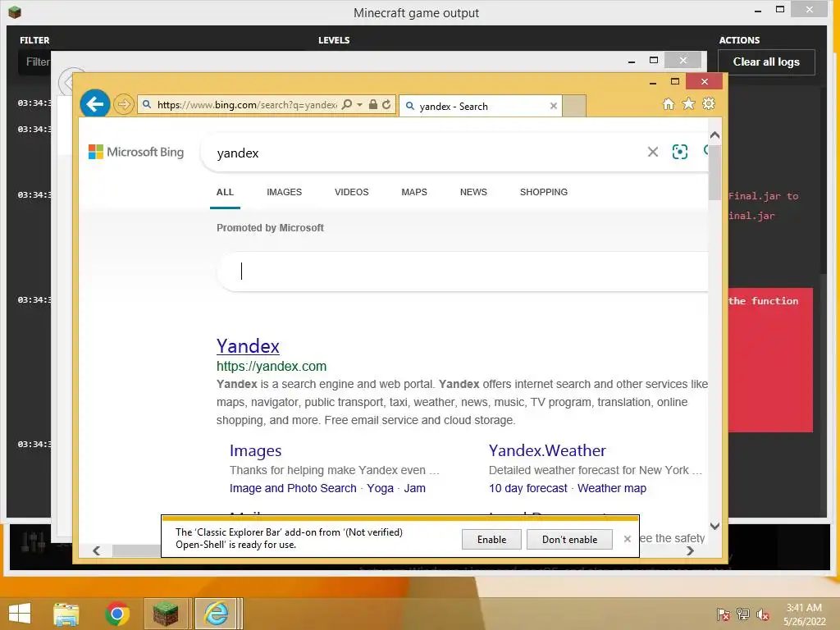Open Bing visual search camera icon
Viewport: 840px width, 630px height.
point(680,152)
